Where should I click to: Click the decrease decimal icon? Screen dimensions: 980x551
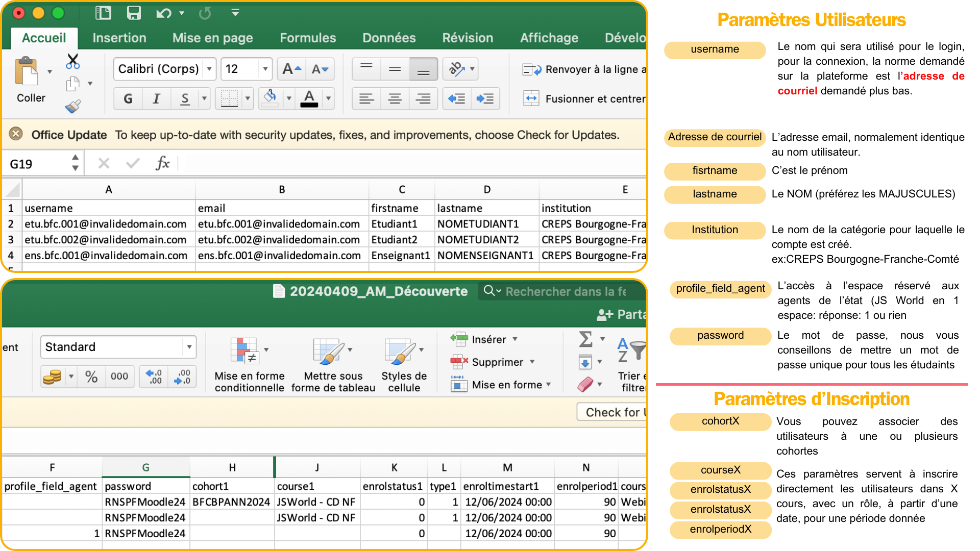pos(182,377)
